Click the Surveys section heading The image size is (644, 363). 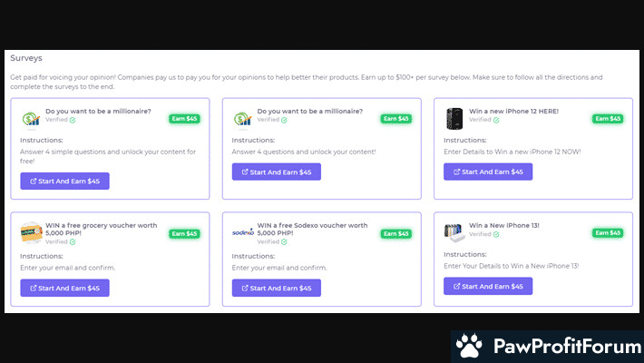click(26, 58)
